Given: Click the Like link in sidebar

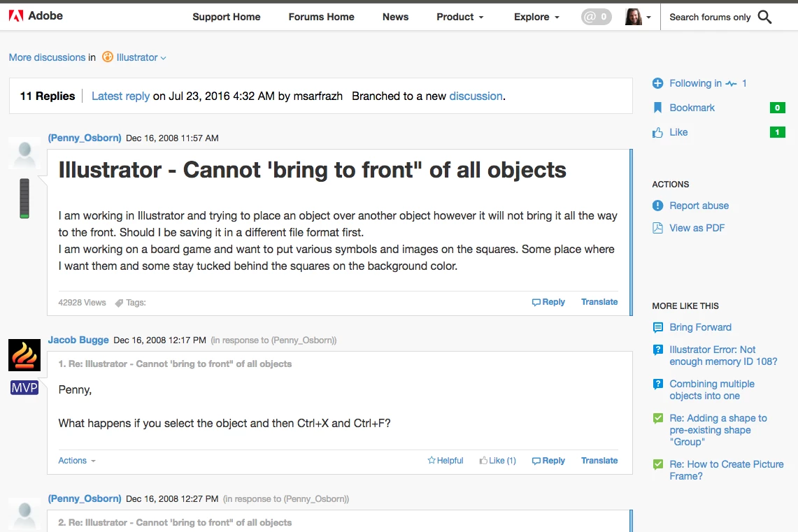Looking at the screenshot, I should click(678, 132).
